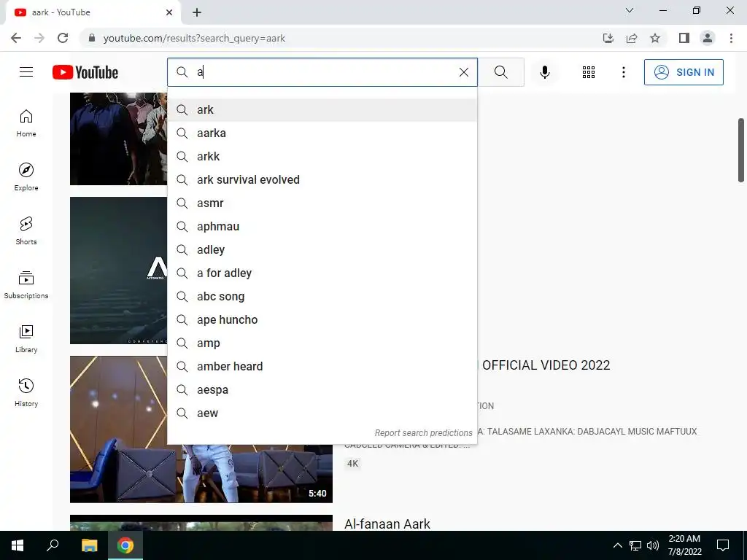Open the volume control in tray
Image resolution: width=747 pixels, height=560 pixels.
[x=652, y=545]
